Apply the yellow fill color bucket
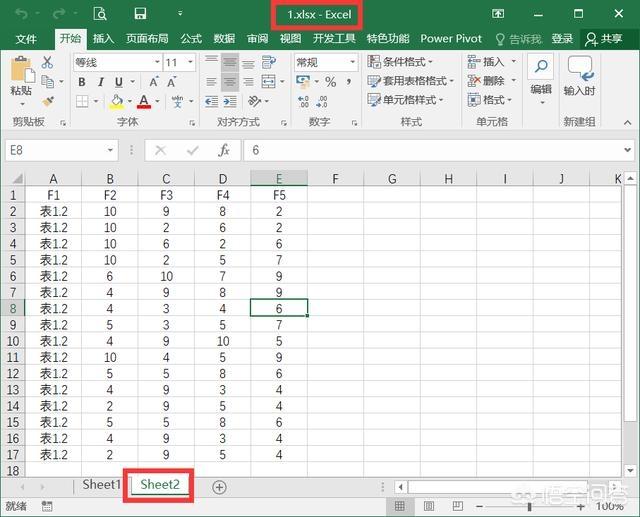This screenshot has width=640, height=517. [x=117, y=101]
